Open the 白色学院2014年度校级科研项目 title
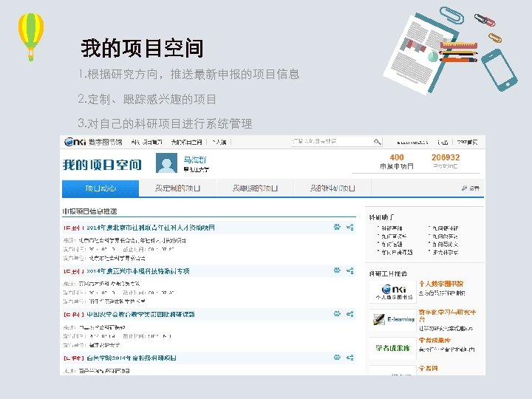The image size is (532, 399). click(132, 358)
